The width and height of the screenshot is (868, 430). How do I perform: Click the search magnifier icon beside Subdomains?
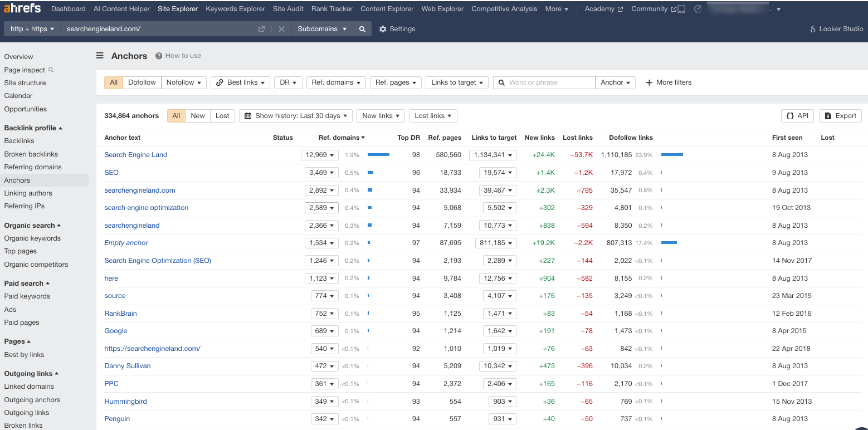pos(362,29)
